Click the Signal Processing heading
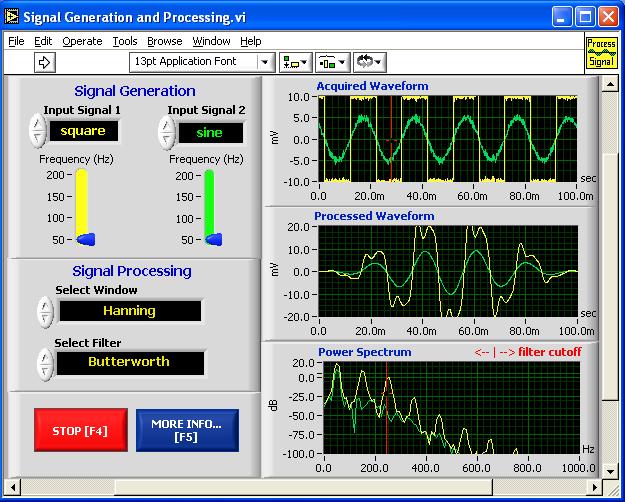Image resolution: width=625 pixels, height=502 pixels. pos(132,271)
